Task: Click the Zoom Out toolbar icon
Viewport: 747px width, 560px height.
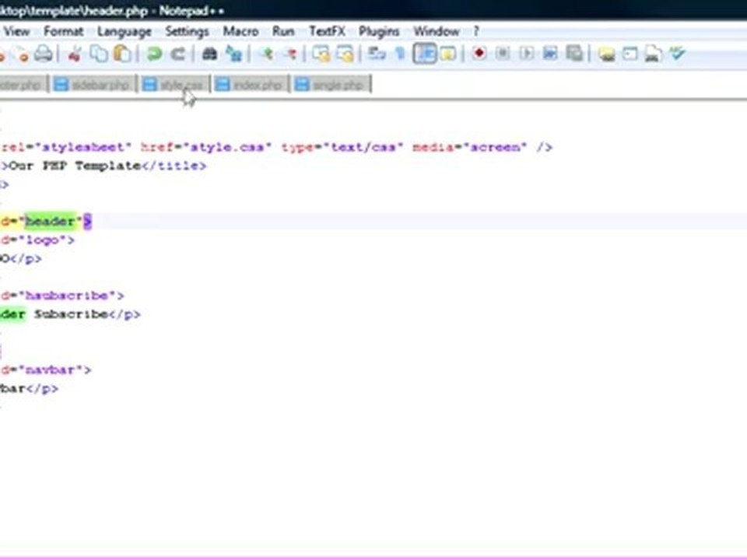Action: tap(290, 54)
